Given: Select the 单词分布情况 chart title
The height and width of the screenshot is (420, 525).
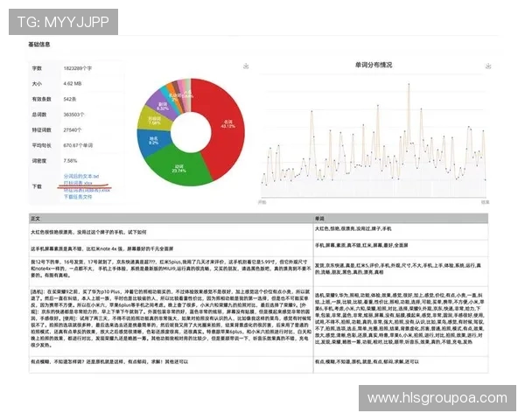Looking at the screenshot, I should 374,65.
